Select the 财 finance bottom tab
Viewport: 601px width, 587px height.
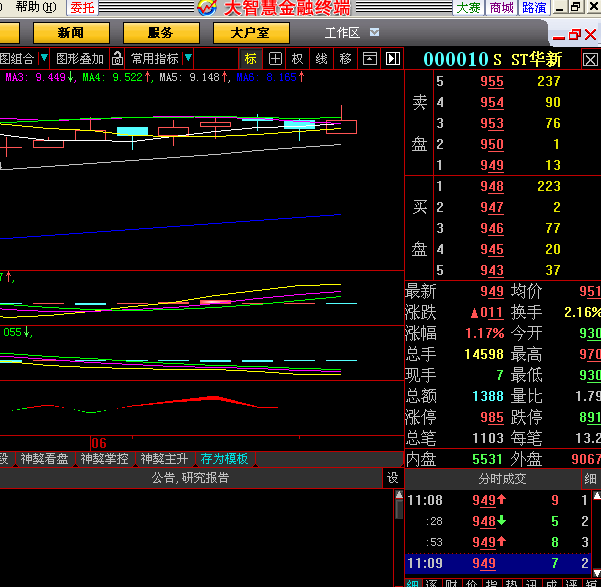[452, 583]
